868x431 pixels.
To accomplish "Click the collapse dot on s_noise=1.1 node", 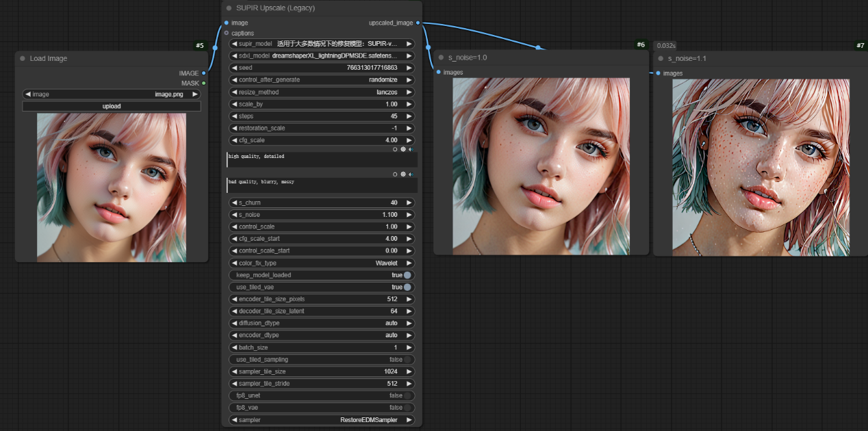I will [661, 59].
